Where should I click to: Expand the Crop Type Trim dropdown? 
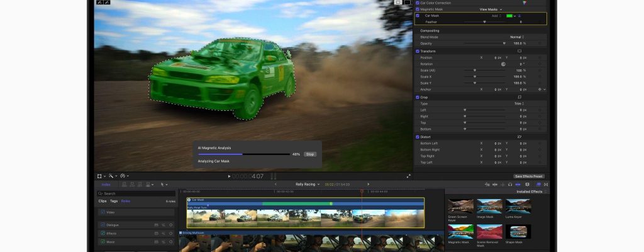coord(519,103)
